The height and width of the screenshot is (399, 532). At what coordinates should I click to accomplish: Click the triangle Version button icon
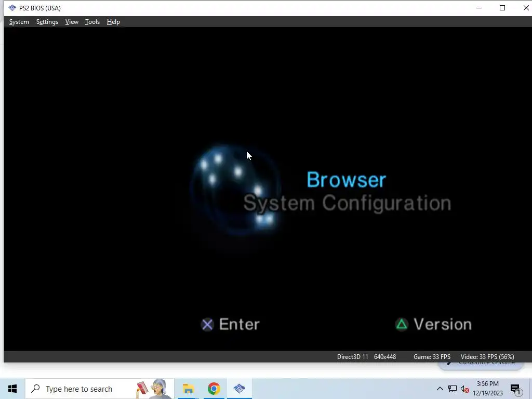click(x=402, y=325)
